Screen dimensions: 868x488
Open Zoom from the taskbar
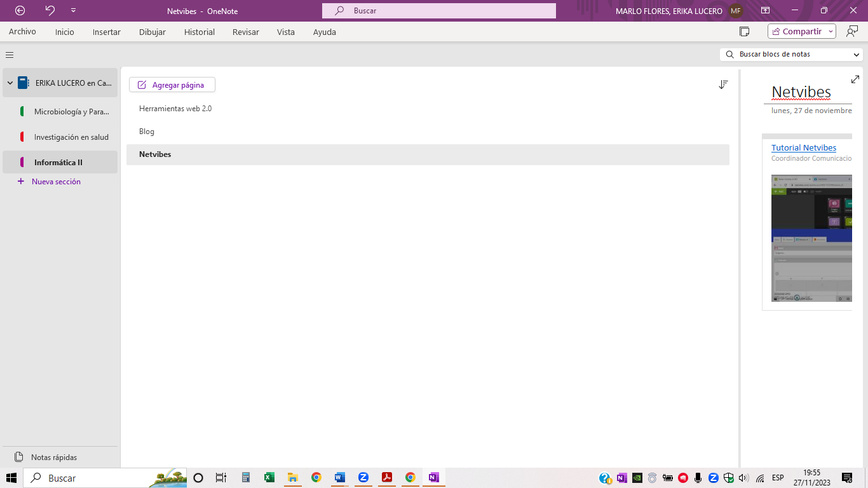363,478
